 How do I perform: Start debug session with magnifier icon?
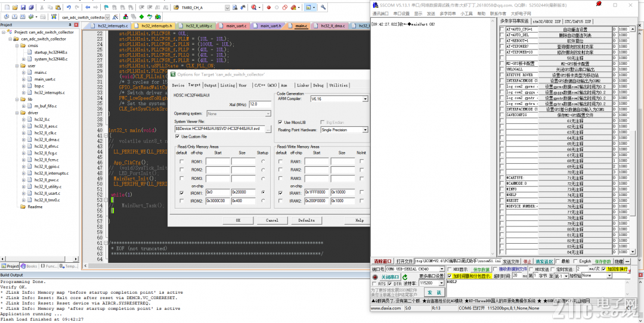point(255,7)
